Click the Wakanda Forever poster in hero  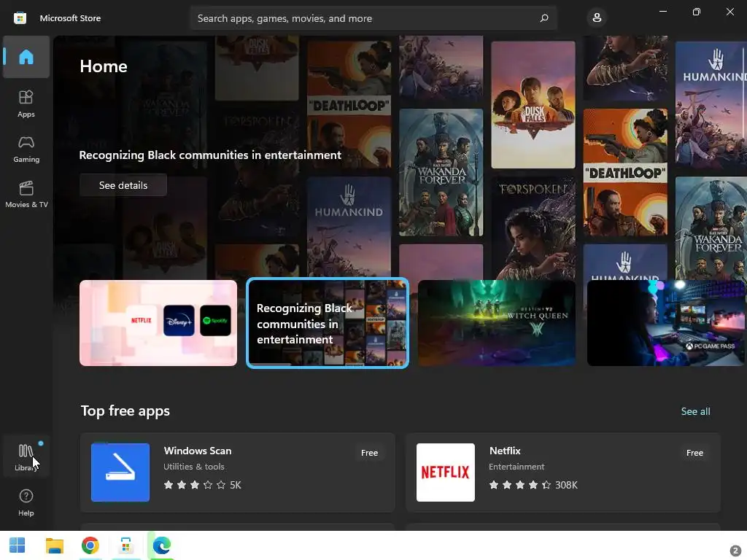(441, 172)
